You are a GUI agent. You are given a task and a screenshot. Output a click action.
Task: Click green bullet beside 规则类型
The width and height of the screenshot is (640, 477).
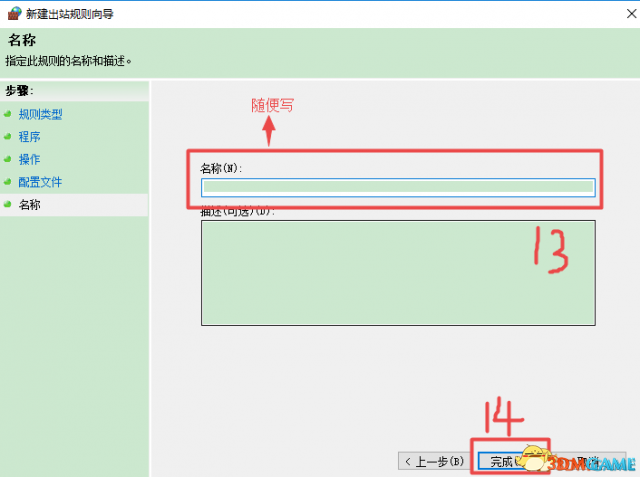[x=7, y=114]
